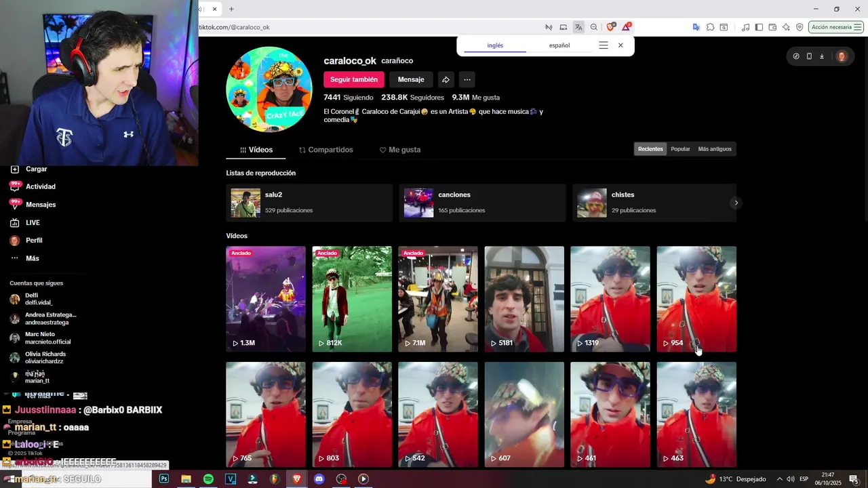Click the 7441 Siguiendo count
The width and height of the screenshot is (868, 488).
pyautogui.click(x=349, y=98)
